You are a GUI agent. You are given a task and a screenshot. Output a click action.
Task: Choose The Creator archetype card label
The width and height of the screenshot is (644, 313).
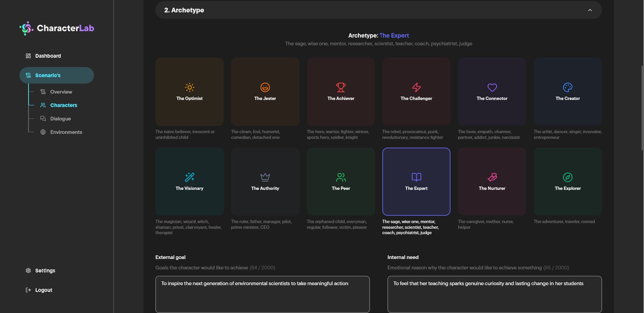tap(568, 98)
